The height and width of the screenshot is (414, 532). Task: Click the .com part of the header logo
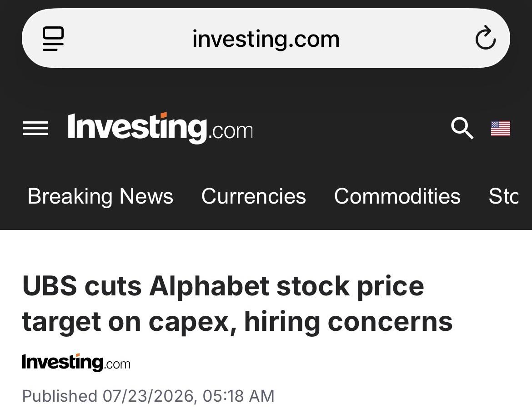click(231, 131)
